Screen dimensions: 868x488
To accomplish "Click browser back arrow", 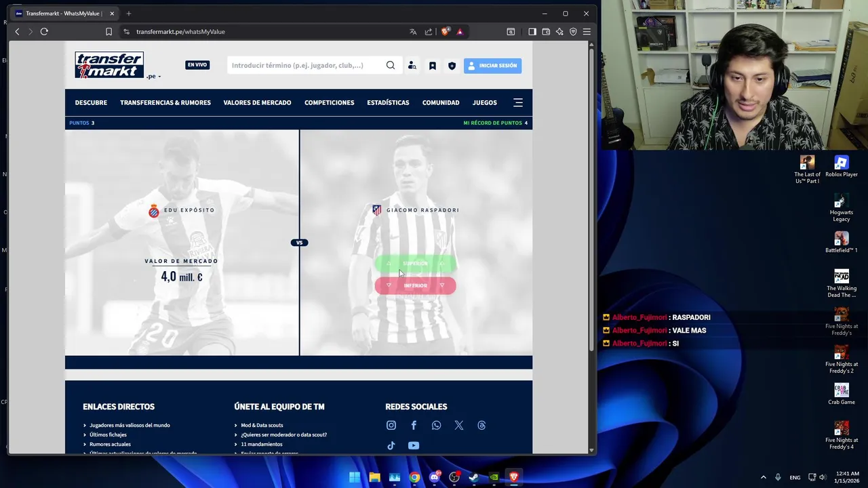I will point(18,31).
